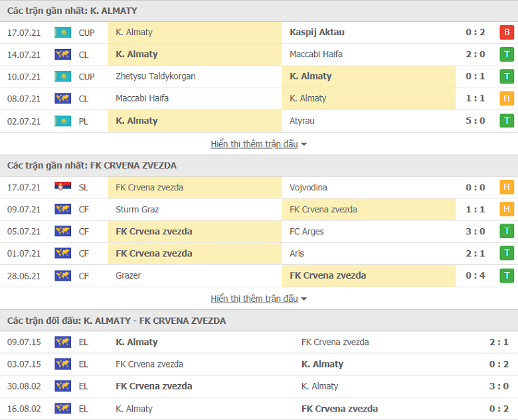This screenshot has width=518, height=420.
Task: Expand more matches under K. Almaty section
Action: 259,144
